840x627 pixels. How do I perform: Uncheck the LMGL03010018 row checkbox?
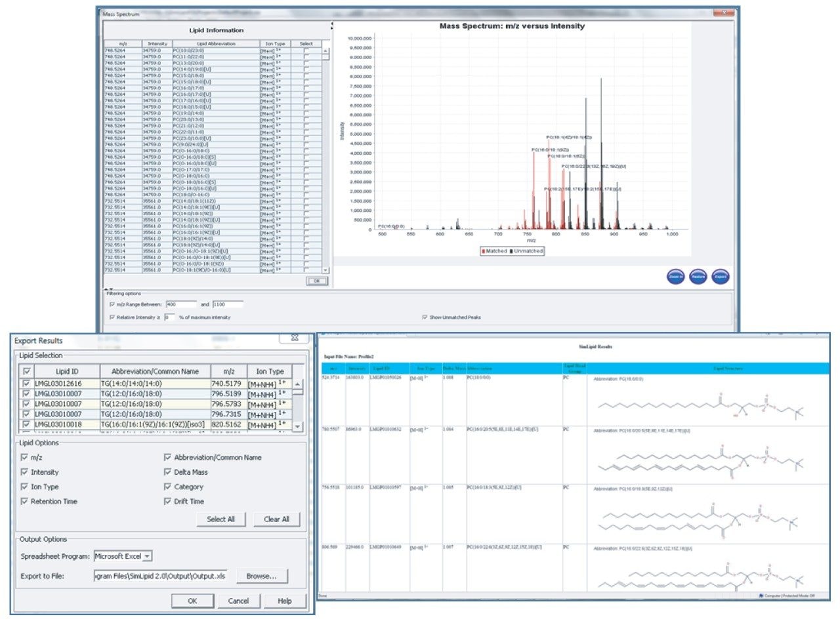pyautogui.click(x=26, y=424)
